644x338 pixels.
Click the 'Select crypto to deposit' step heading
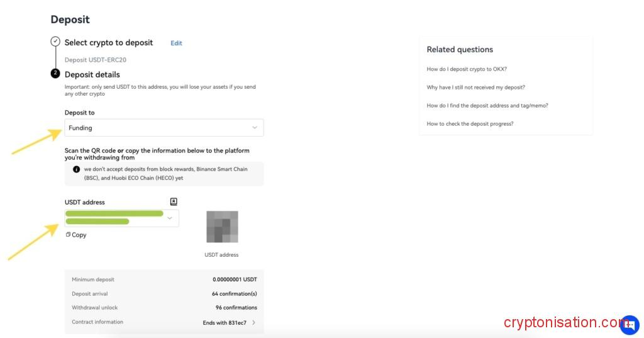[109, 43]
